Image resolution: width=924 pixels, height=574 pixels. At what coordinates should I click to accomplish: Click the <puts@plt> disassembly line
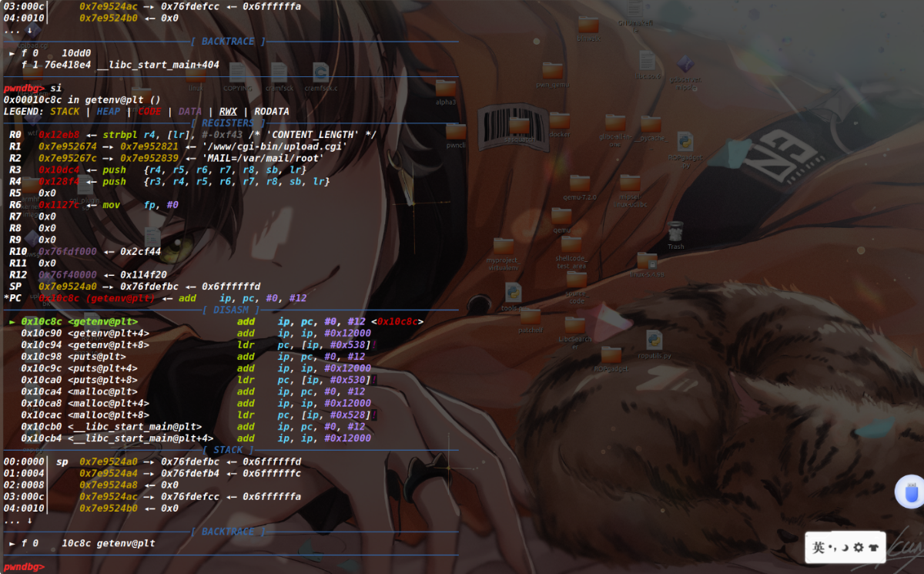[x=193, y=356]
